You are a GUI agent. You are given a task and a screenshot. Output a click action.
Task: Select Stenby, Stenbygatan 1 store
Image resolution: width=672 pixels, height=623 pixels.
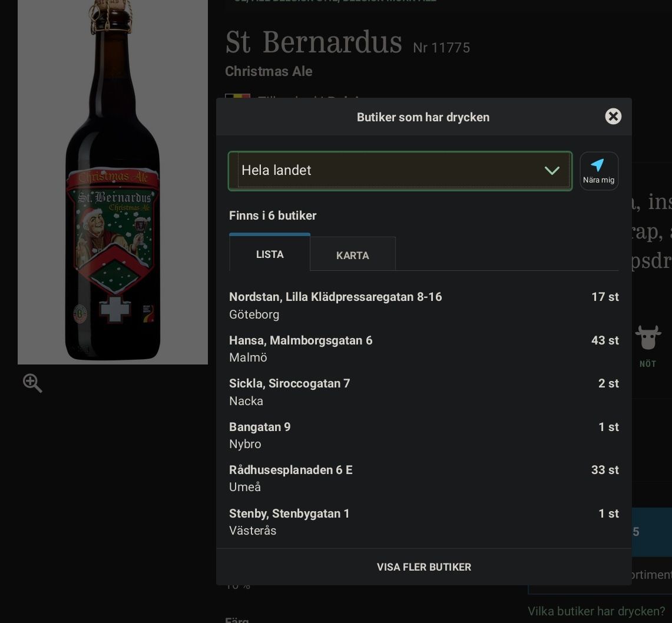(x=423, y=522)
